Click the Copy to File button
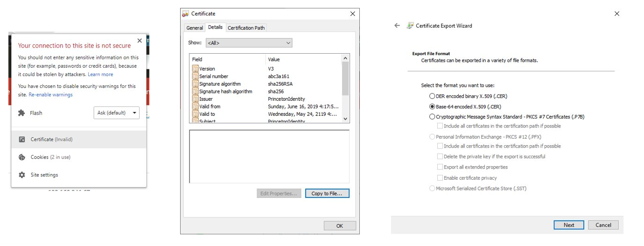The height and width of the screenshot is (246, 644). point(327,193)
